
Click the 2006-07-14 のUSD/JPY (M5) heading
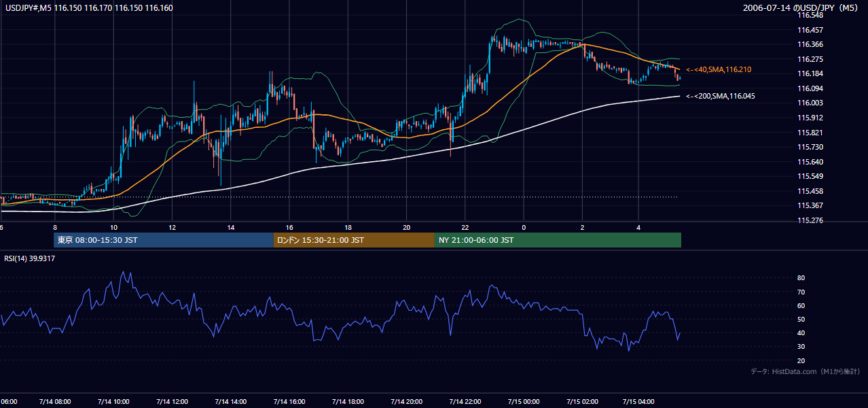click(x=801, y=8)
